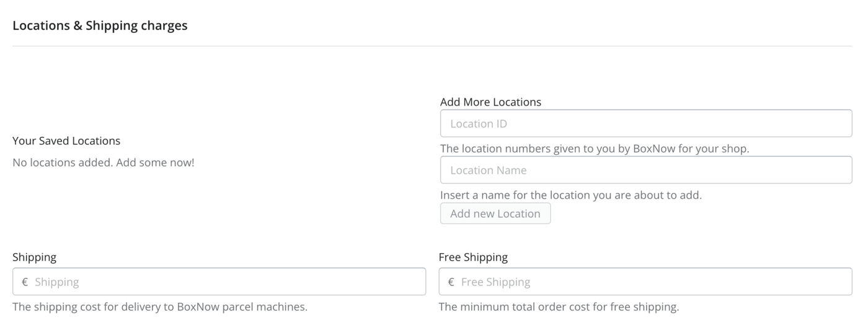Click the Locations & Shipping charges heading
Viewport: 868px width, 335px height.
click(100, 25)
